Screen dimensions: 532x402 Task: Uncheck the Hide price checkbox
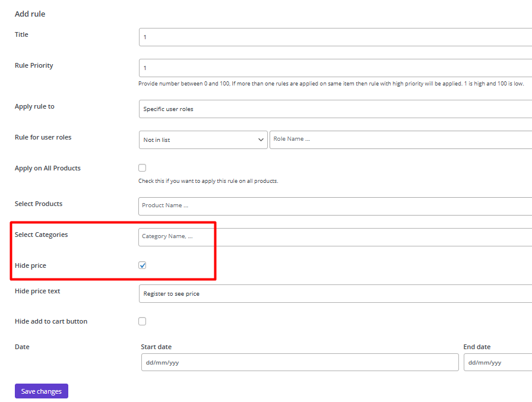142,265
